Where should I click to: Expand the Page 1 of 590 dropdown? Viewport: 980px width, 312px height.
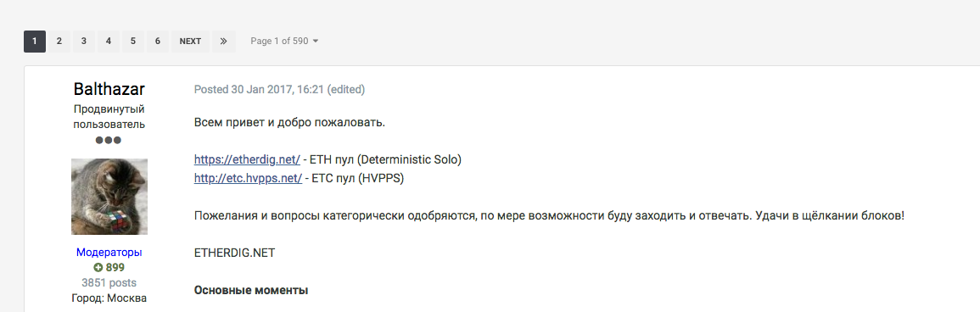point(284,42)
